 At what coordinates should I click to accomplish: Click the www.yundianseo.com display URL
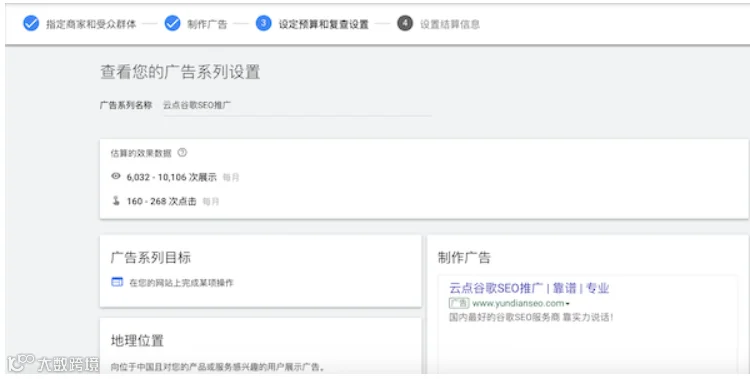518,303
